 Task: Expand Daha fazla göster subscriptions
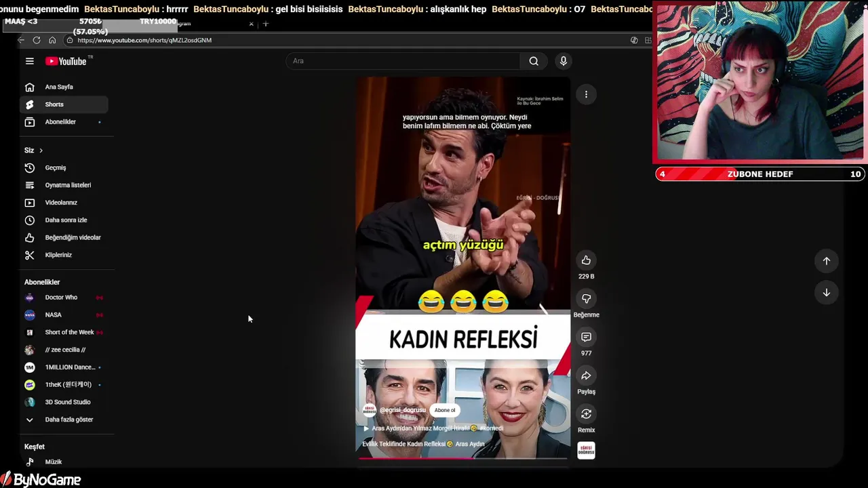point(64,420)
